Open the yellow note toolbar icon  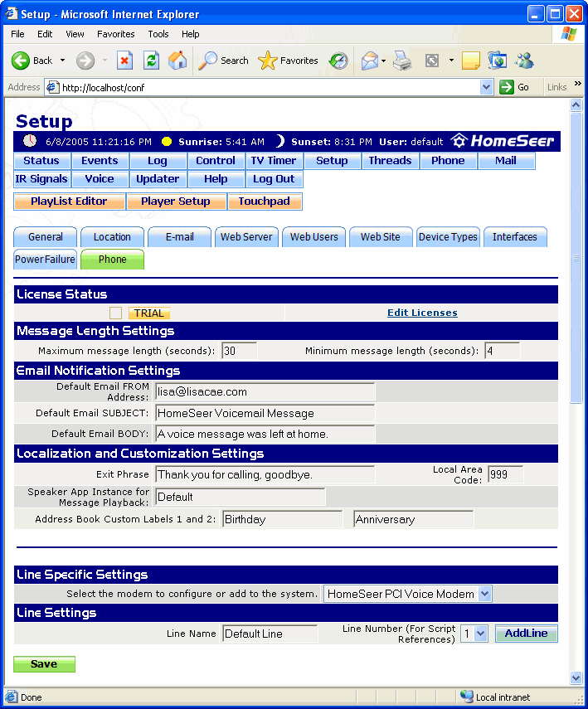(470, 61)
